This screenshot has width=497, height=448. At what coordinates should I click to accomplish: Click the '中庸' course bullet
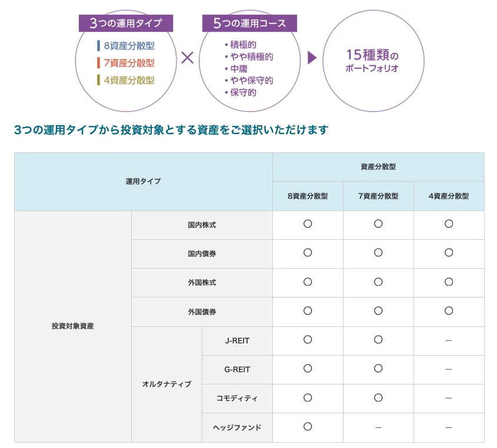tap(236, 69)
